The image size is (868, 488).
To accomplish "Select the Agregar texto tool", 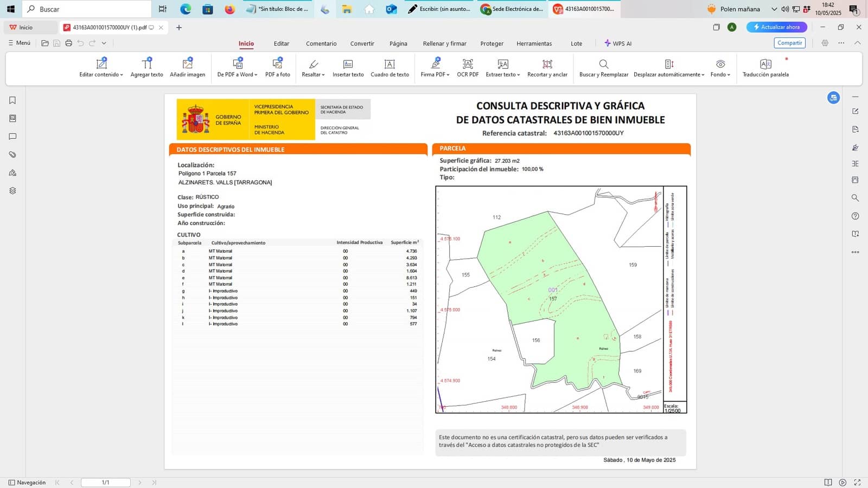I will (146, 68).
